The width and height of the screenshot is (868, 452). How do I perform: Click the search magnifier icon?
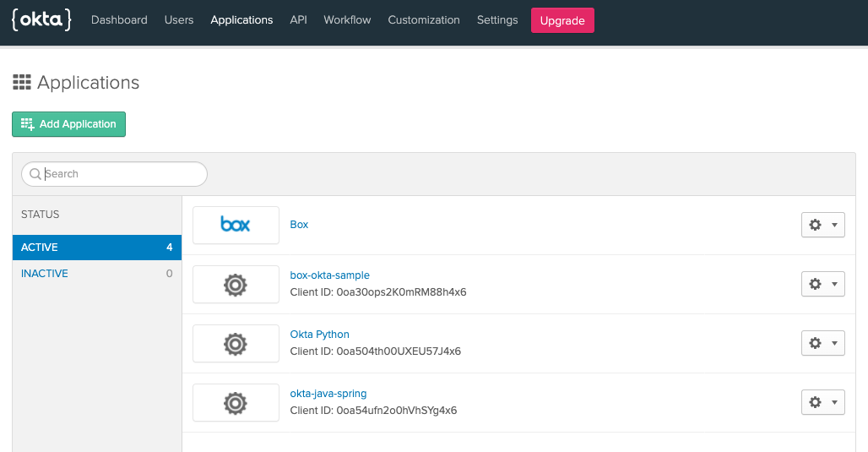tap(35, 174)
